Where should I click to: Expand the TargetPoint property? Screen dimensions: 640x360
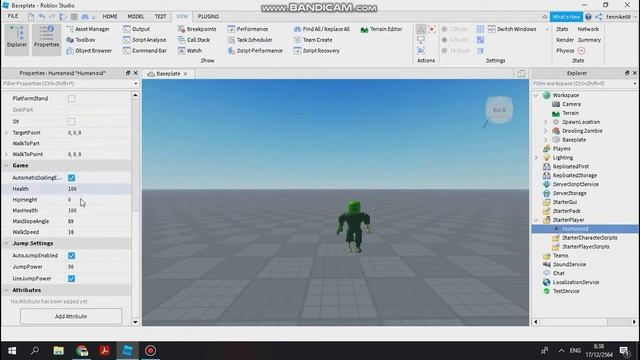coord(6,133)
